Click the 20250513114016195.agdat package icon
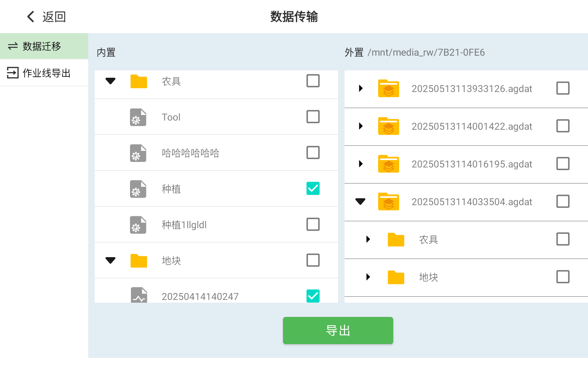588x368 pixels. click(389, 164)
